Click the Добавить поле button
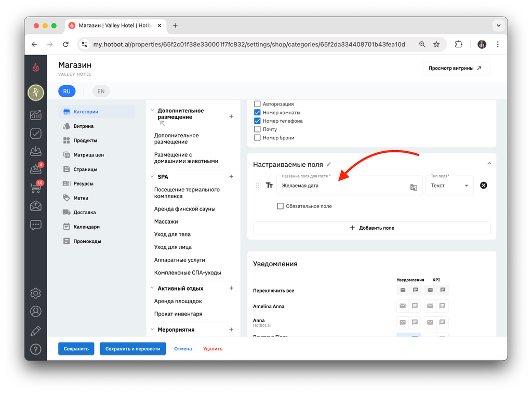The image size is (532, 393). (x=371, y=228)
